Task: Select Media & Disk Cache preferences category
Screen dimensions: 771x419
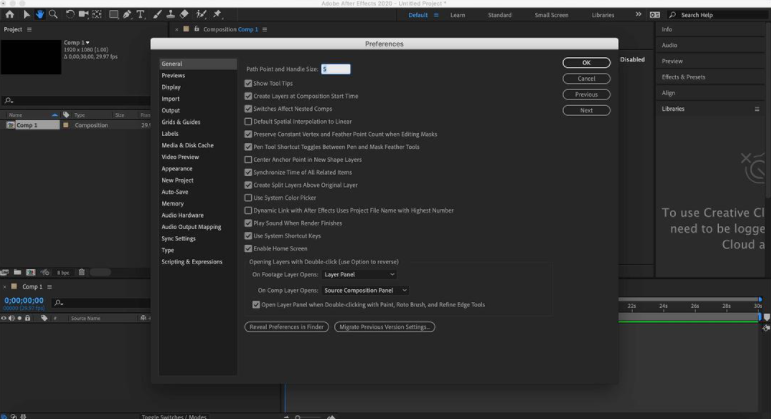Action: [187, 146]
